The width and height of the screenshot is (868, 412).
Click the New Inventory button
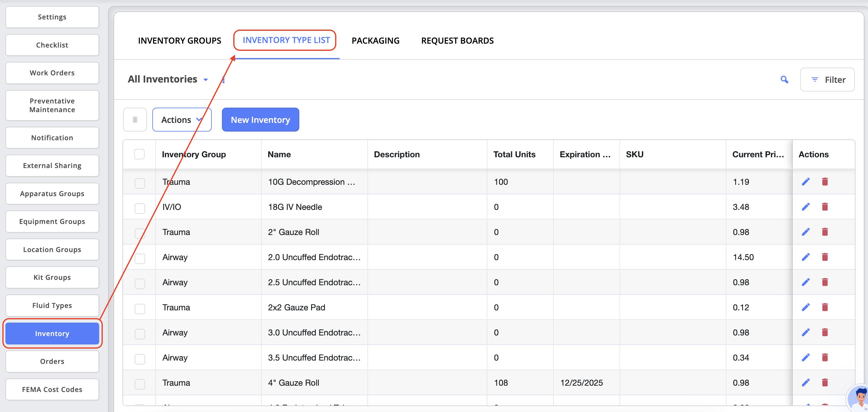260,120
